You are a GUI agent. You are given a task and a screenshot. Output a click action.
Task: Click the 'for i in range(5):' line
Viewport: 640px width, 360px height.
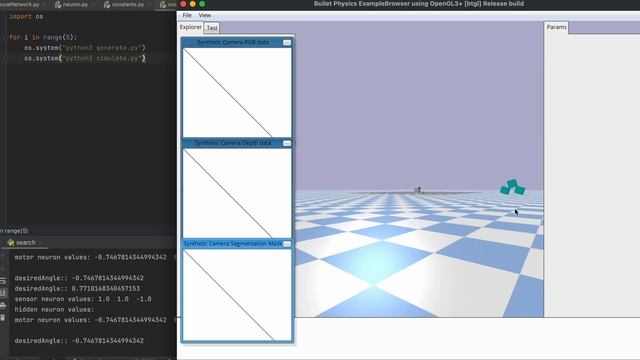(43, 37)
